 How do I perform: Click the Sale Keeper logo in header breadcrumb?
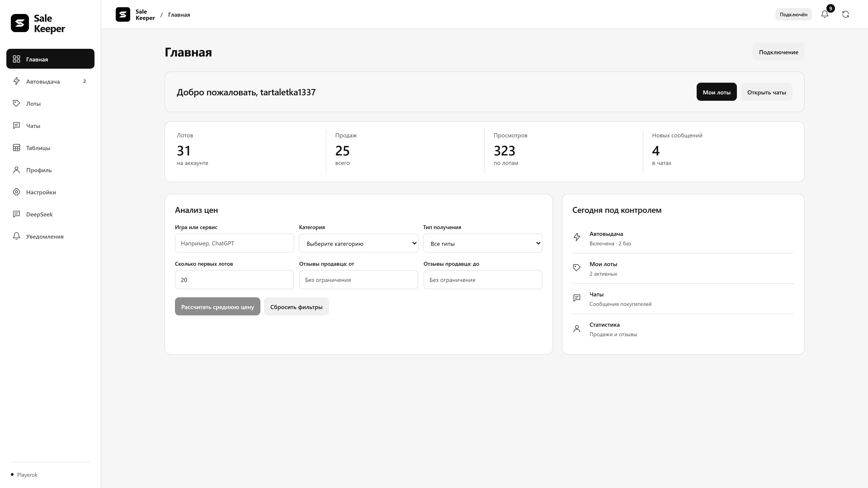tap(123, 14)
